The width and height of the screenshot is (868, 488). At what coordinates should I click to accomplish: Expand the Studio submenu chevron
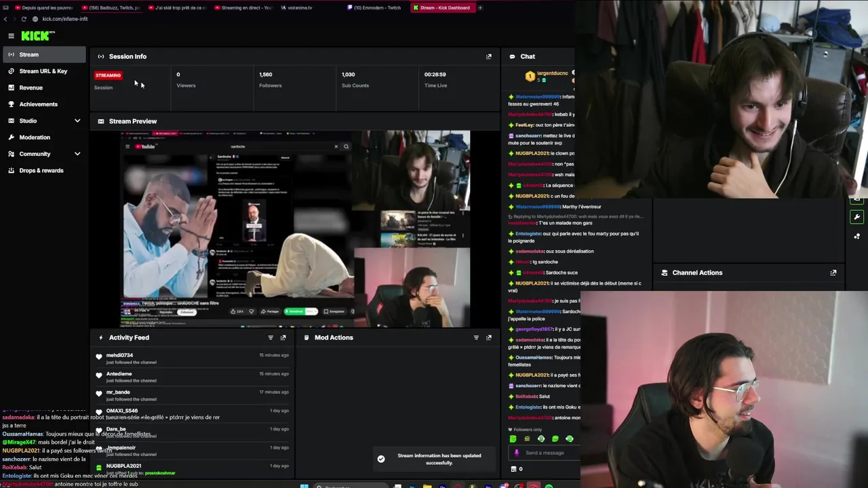(77, 121)
